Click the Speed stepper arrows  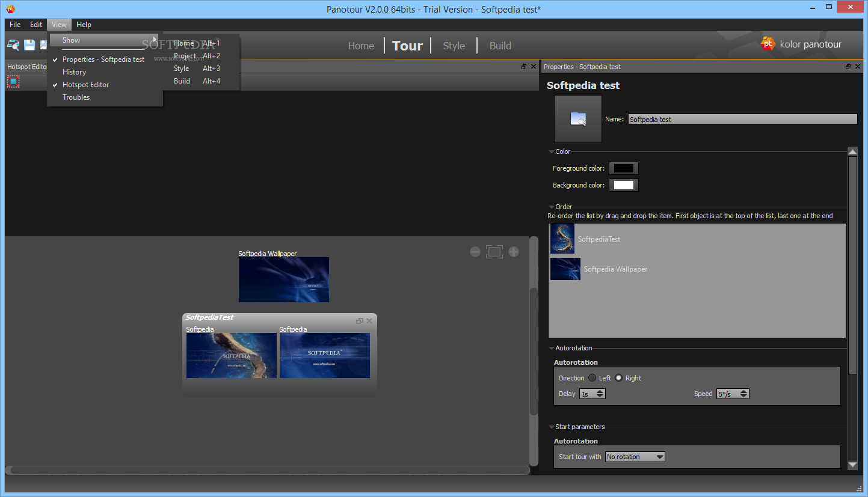pyautogui.click(x=744, y=394)
